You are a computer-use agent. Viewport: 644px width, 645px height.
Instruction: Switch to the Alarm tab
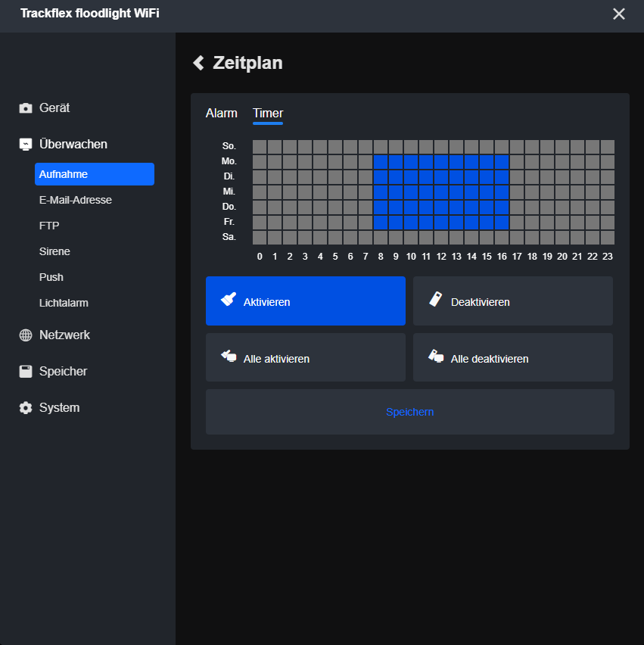[x=221, y=113]
